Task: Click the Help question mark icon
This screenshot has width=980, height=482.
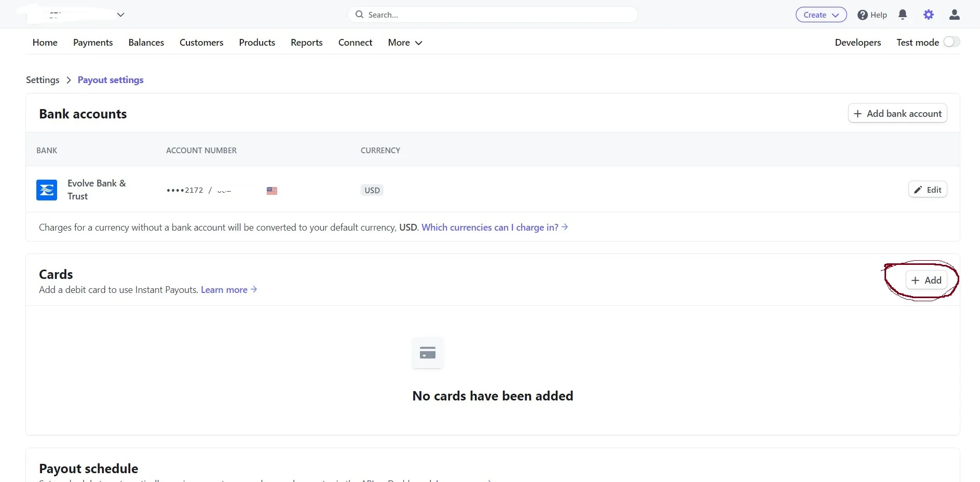Action: [863, 15]
